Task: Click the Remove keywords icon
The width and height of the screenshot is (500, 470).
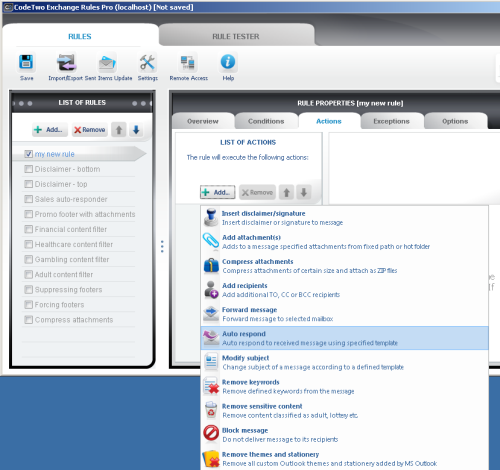Action: (211, 386)
